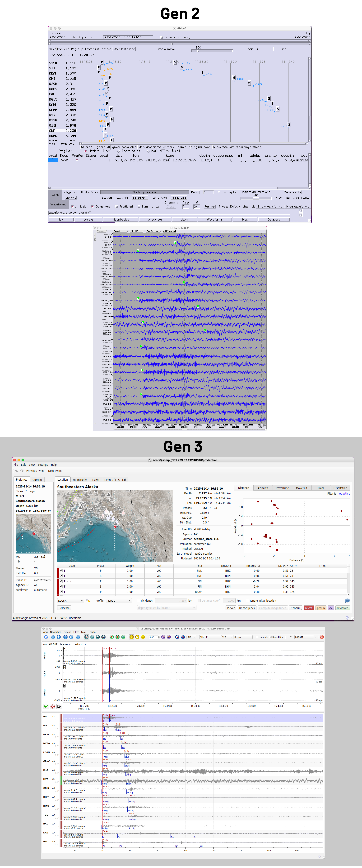The height and width of the screenshot is (868, 362).
Task: Switch to the Magnitudes tab
Action: coord(80,480)
